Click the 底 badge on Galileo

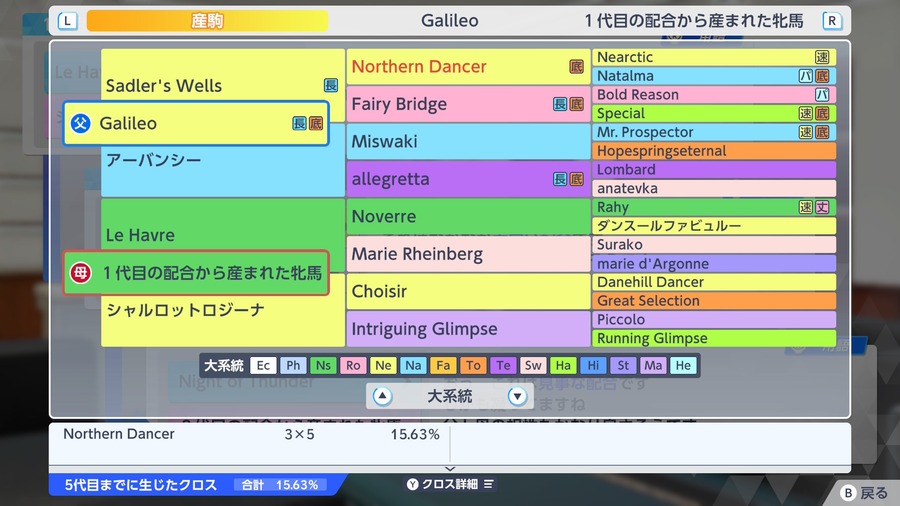click(x=316, y=123)
